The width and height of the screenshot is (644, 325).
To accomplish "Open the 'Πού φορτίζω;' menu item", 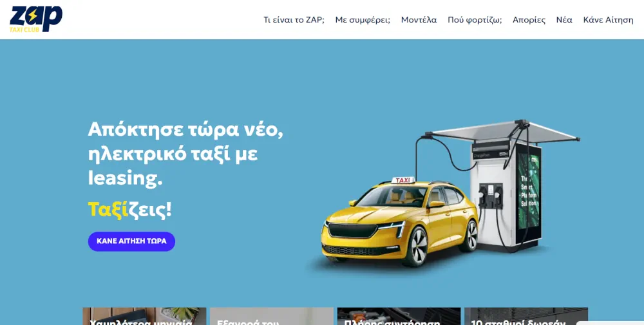I will point(475,20).
